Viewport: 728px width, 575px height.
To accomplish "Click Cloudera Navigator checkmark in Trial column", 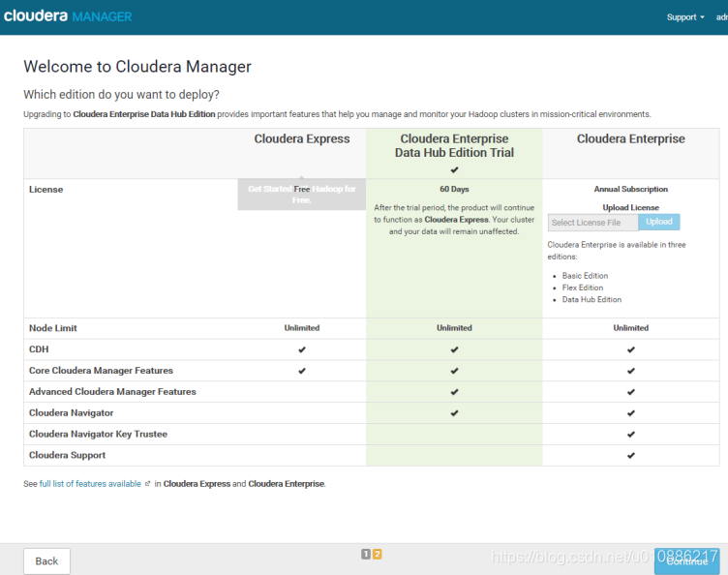I will pyautogui.click(x=454, y=413).
